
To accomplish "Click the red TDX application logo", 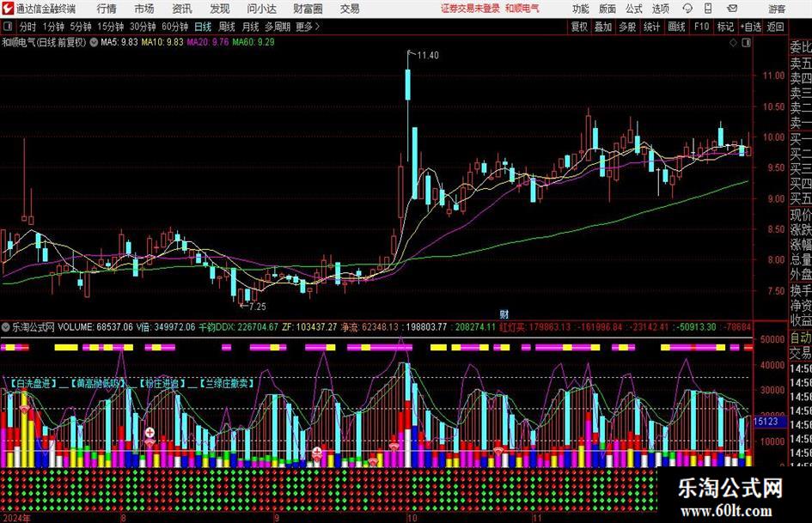I will point(8,9).
